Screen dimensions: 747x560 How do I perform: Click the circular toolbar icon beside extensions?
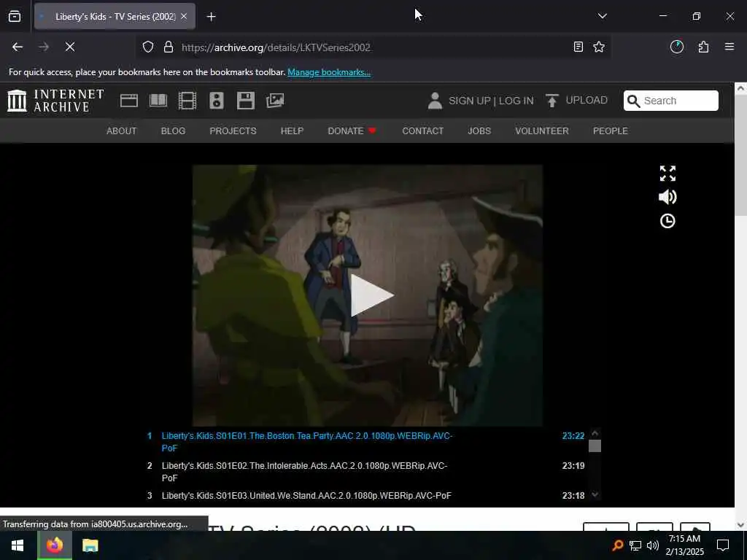coord(677,47)
